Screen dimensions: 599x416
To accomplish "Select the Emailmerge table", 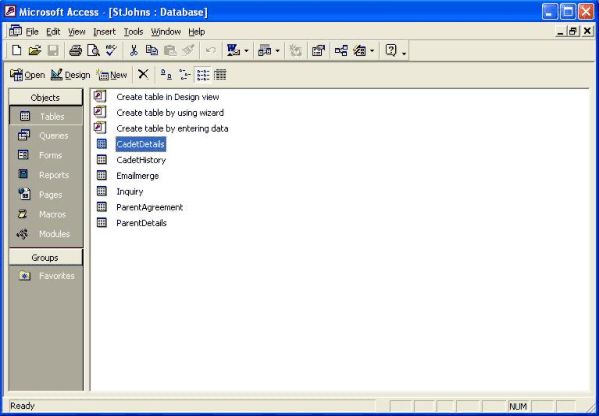I will [x=138, y=176].
